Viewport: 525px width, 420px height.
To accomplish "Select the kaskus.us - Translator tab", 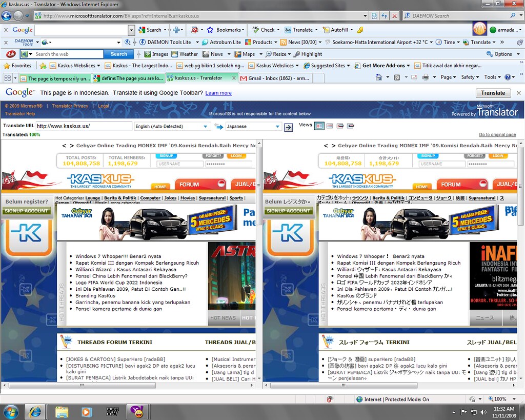I will pos(202,78).
